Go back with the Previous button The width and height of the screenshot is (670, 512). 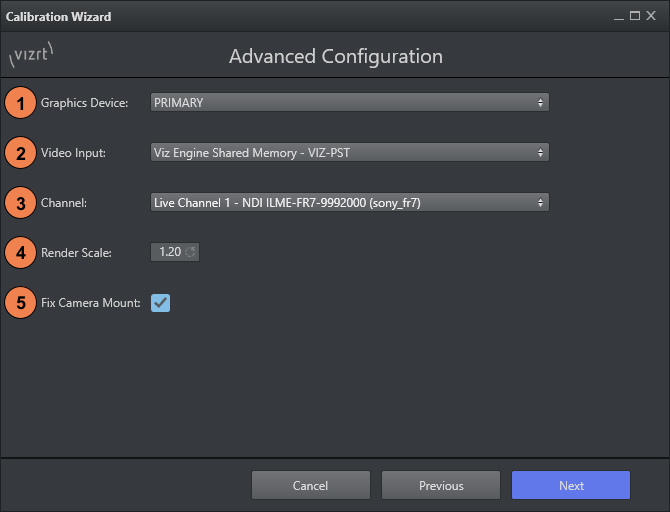(x=441, y=485)
